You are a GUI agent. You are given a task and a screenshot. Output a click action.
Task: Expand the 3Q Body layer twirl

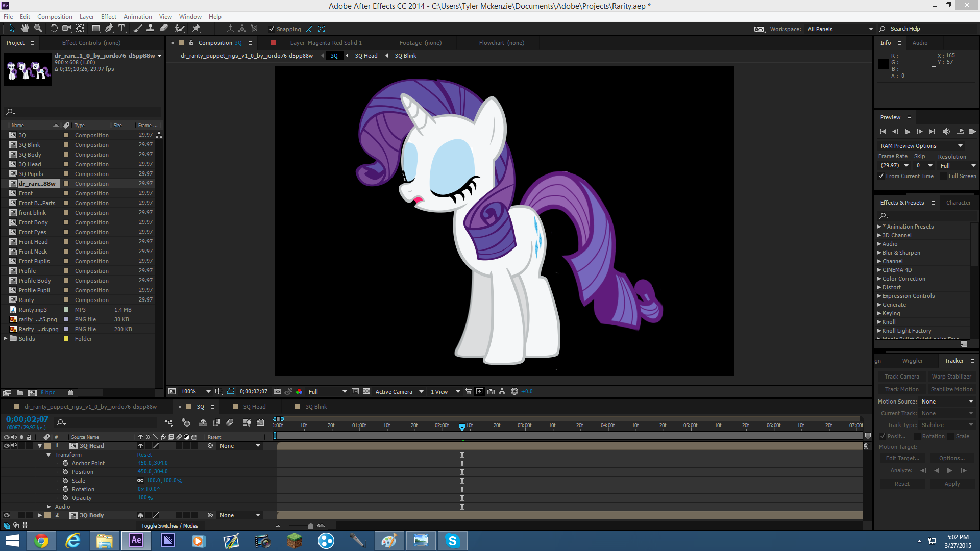pos(40,515)
